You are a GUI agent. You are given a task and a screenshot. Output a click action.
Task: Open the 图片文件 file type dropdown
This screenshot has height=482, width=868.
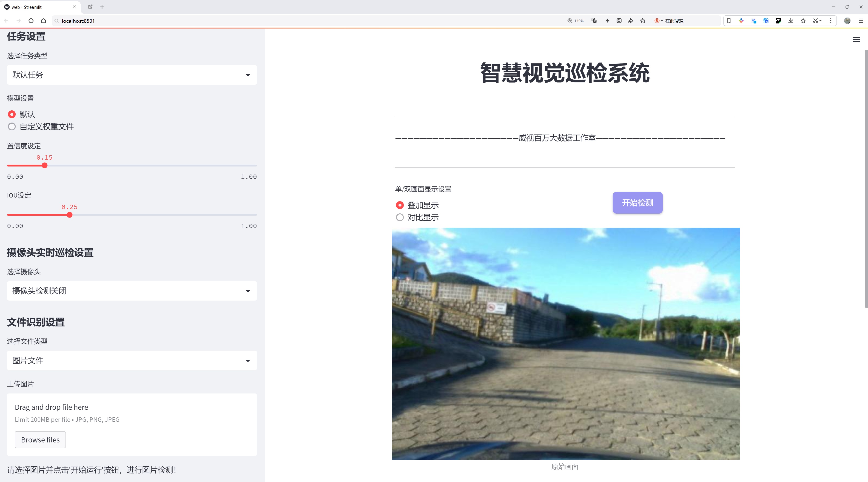132,361
